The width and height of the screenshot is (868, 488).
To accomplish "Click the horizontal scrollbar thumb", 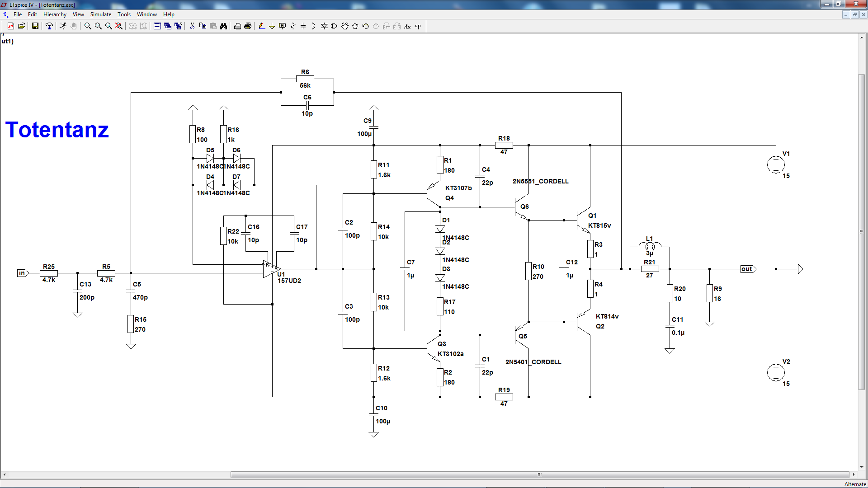I will pos(539,474).
